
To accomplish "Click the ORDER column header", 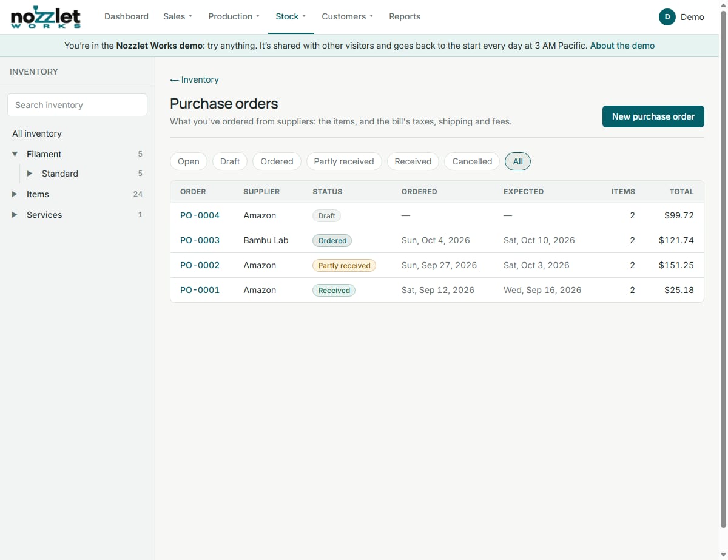I will click(193, 191).
